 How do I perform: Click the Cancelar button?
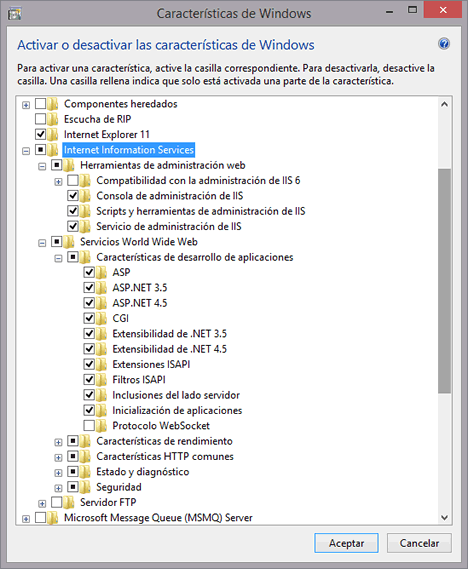(419, 543)
